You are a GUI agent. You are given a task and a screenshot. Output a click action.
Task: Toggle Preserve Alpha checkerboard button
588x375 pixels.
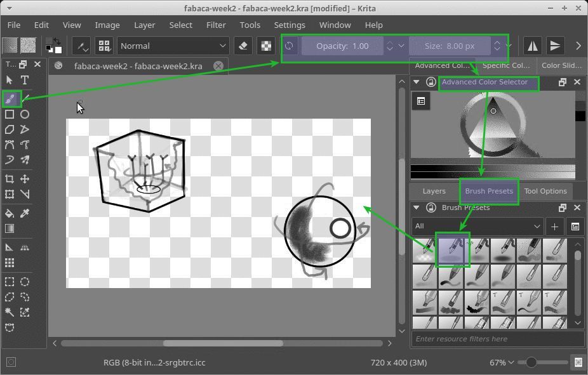click(x=266, y=46)
